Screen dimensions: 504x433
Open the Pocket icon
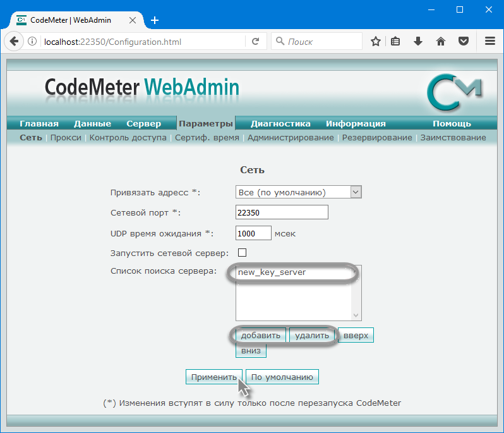[x=464, y=41]
